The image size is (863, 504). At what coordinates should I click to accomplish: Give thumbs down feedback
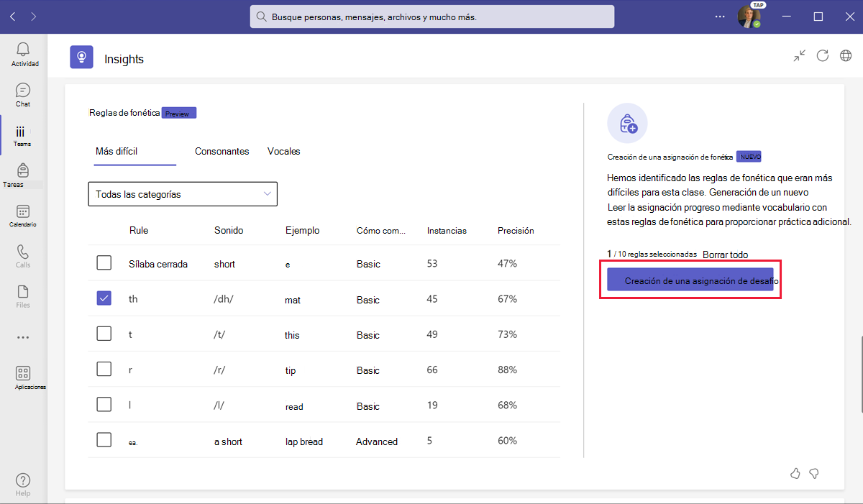(814, 473)
